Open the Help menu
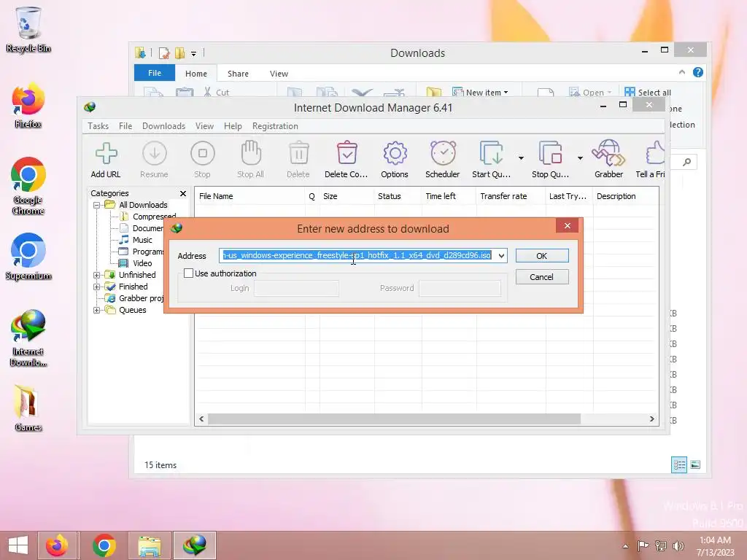Screen dimensions: 747x560 tap(233, 126)
